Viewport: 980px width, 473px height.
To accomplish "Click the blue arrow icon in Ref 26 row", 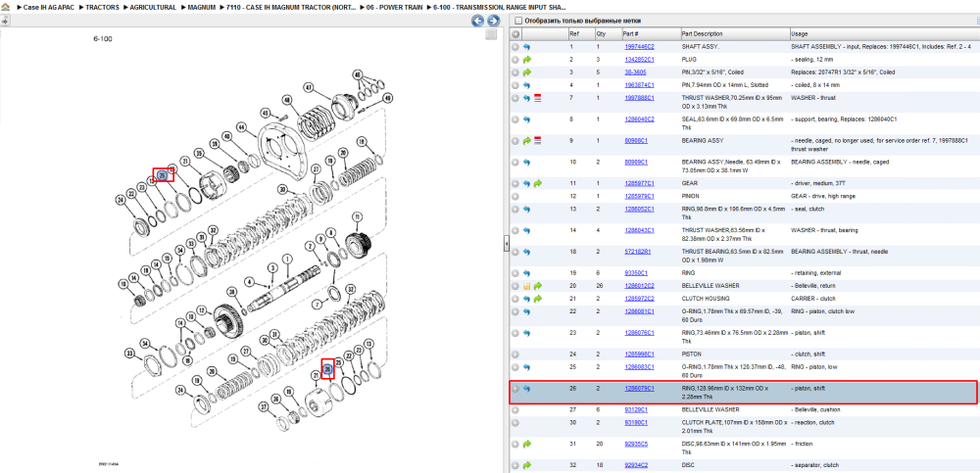I will [526, 389].
